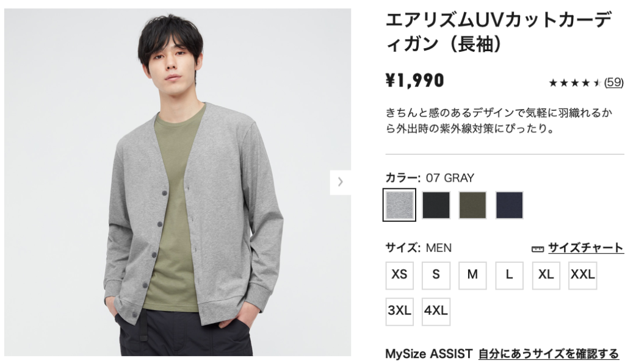This screenshot has height=364, width=625.
Task: Click the gray cardigan product photo
Action: [x=178, y=182]
